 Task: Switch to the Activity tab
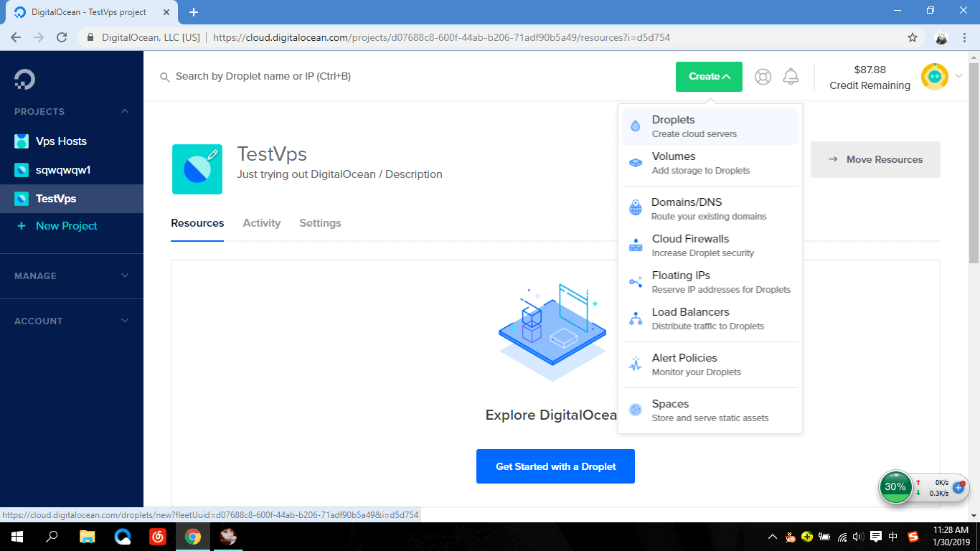(261, 223)
